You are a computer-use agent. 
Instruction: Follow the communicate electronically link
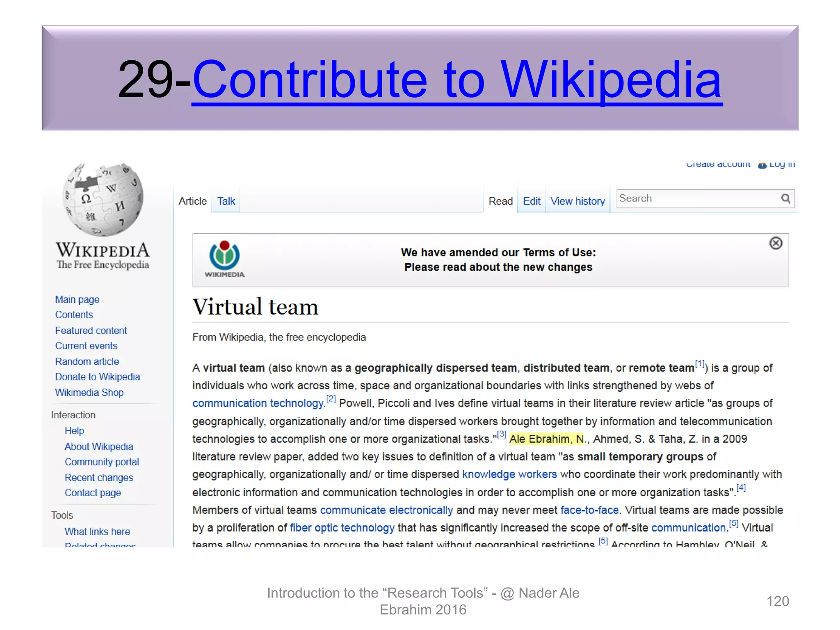tap(386, 510)
